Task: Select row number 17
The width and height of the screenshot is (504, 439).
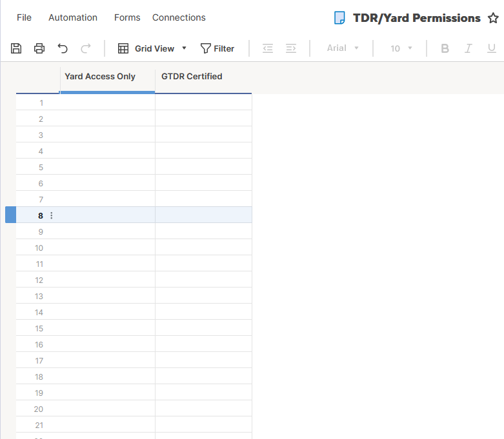Action: pos(39,360)
